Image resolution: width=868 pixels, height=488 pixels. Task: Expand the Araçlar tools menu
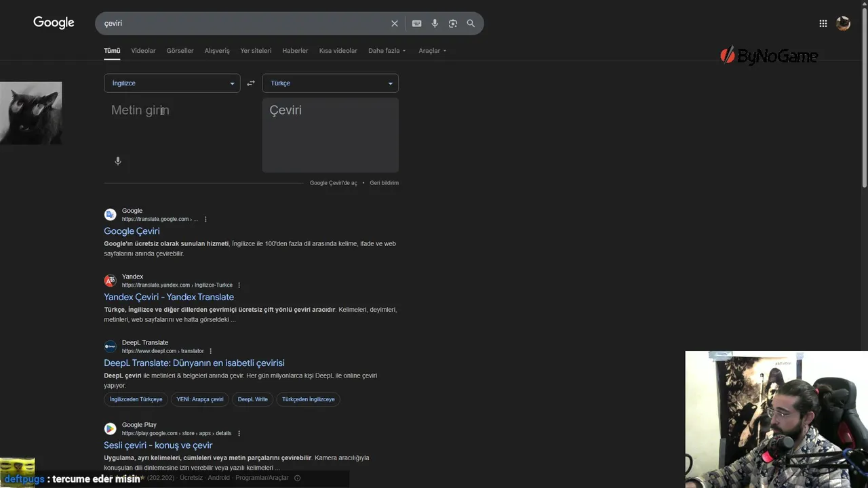433,51
